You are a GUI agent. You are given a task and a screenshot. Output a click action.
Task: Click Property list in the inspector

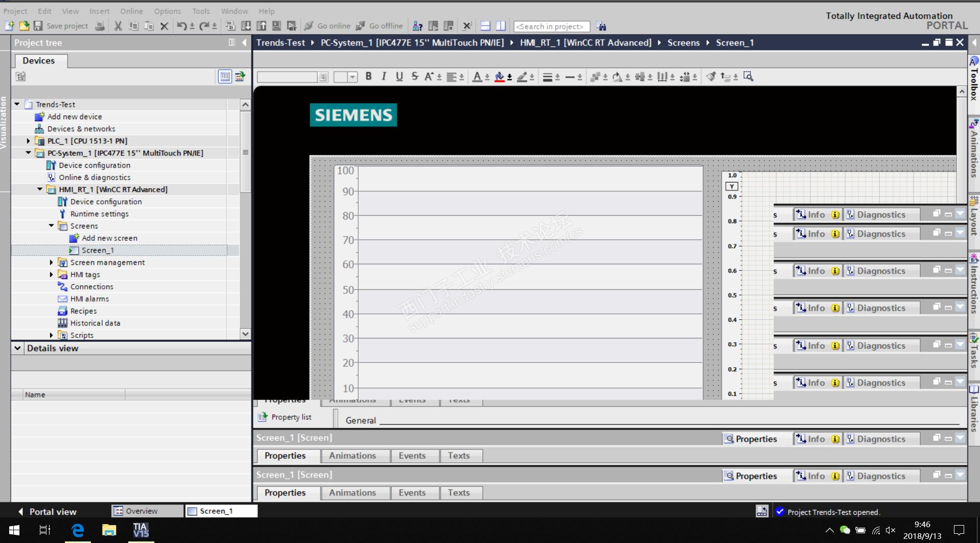pos(285,417)
